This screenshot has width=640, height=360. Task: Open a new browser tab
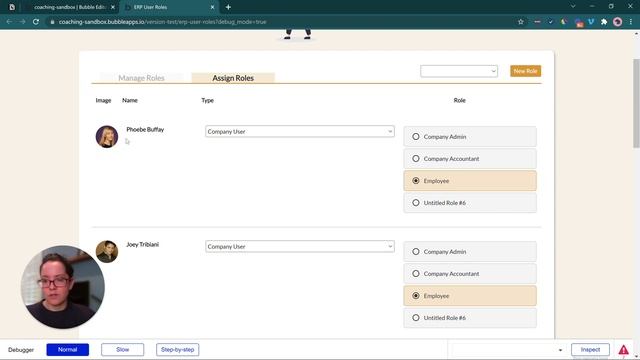pyautogui.click(x=228, y=7)
